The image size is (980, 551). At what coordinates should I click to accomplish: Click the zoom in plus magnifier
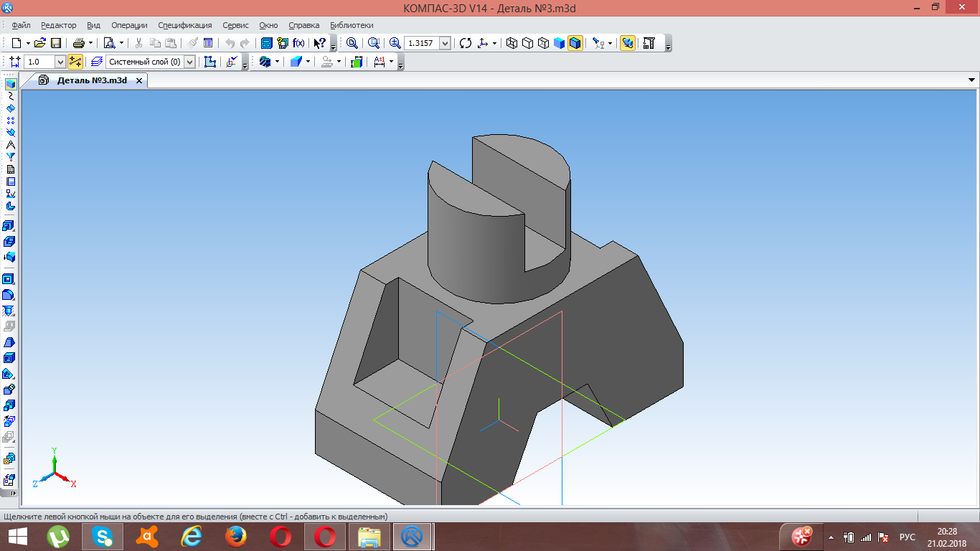[x=395, y=43]
